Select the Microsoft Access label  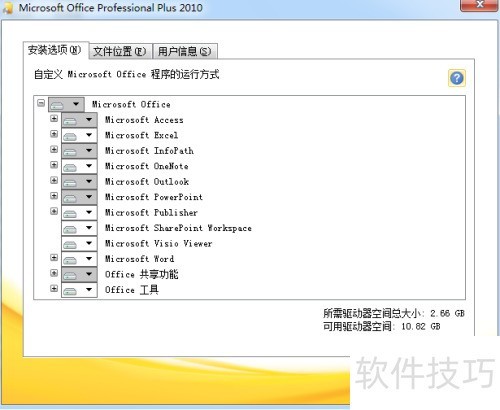pos(144,120)
